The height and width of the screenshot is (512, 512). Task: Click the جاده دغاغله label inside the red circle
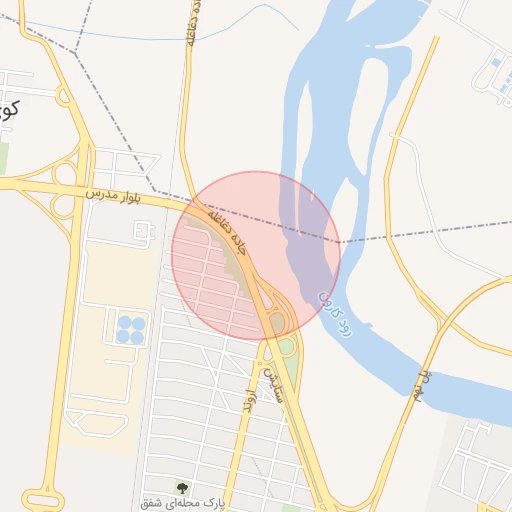point(227,233)
